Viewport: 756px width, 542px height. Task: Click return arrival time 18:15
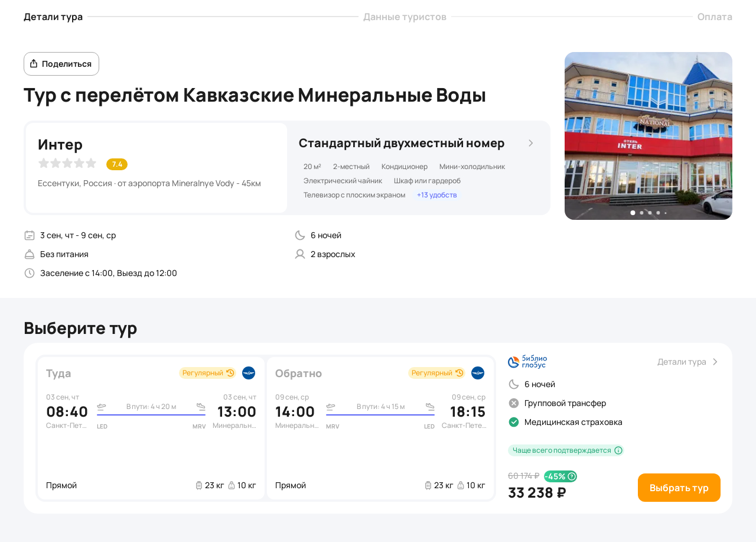pos(468,412)
